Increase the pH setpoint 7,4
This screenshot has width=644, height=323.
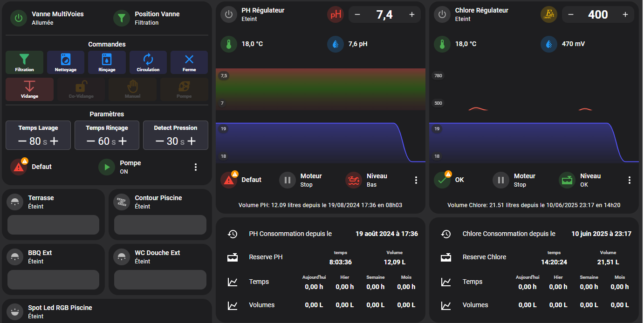(x=412, y=14)
